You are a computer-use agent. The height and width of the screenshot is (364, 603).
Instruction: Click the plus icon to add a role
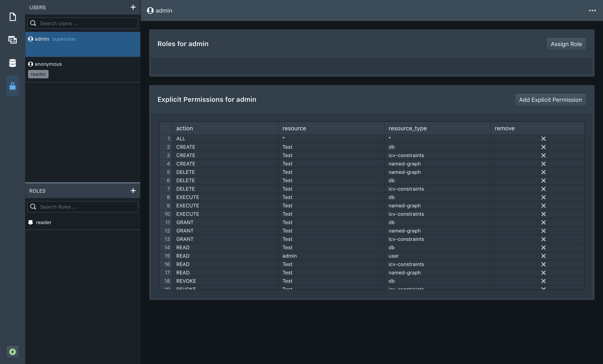(133, 190)
